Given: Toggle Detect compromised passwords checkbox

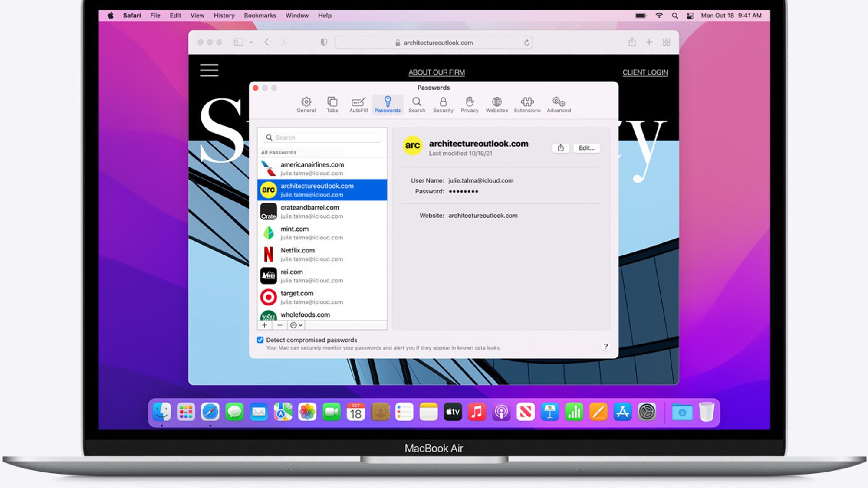Looking at the screenshot, I should coord(260,340).
